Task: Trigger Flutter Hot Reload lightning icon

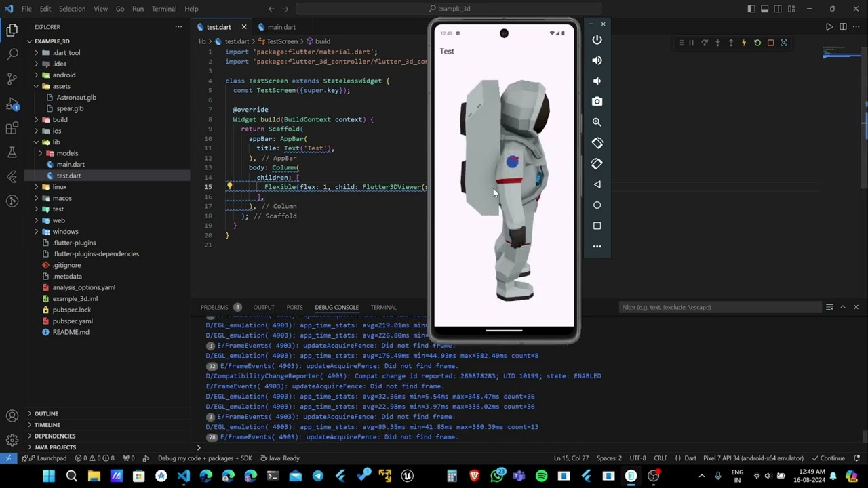Action: pos(744,43)
